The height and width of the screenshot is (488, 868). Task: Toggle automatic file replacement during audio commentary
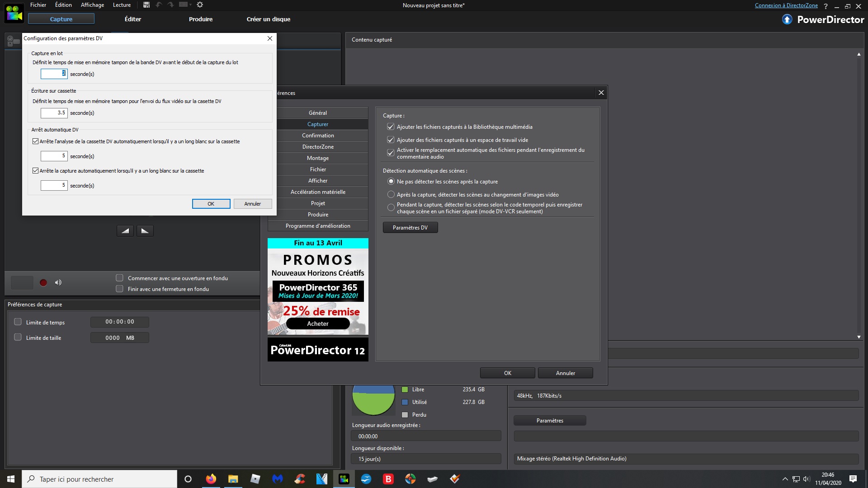[x=391, y=153]
